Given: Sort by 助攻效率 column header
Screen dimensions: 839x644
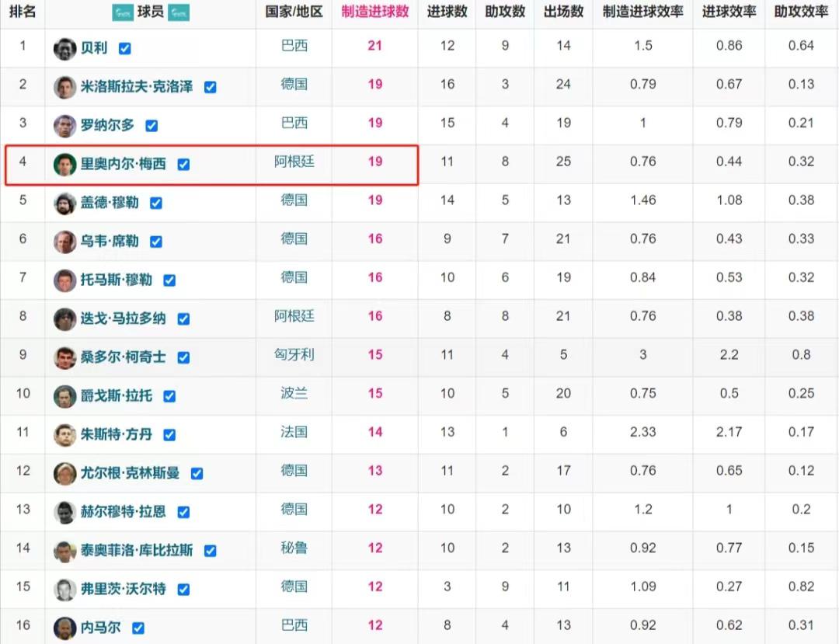Looking at the screenshot, I should (x=801, y=12).
